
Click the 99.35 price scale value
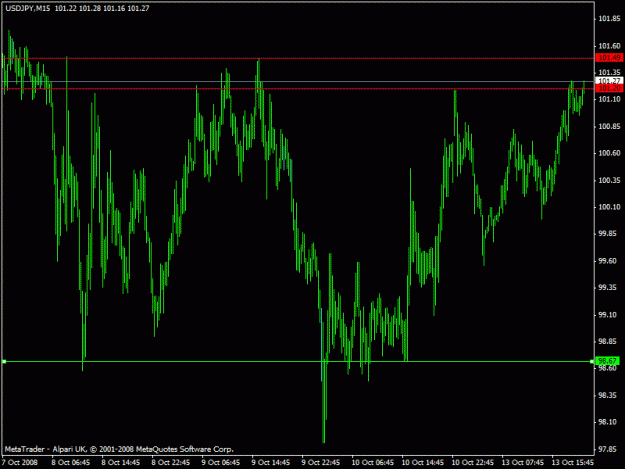(x=609, y=288)
